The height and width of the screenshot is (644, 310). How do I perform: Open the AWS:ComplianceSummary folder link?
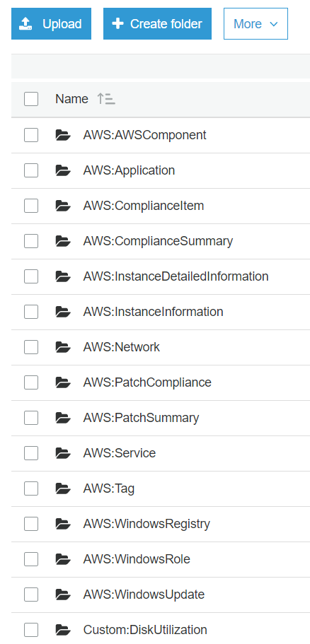tap(158, 241)
